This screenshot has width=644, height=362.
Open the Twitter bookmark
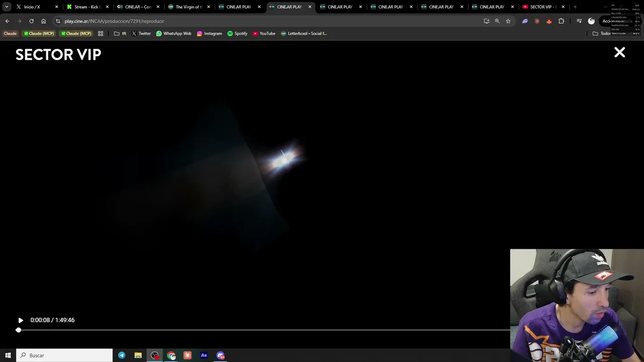point(141,34)
